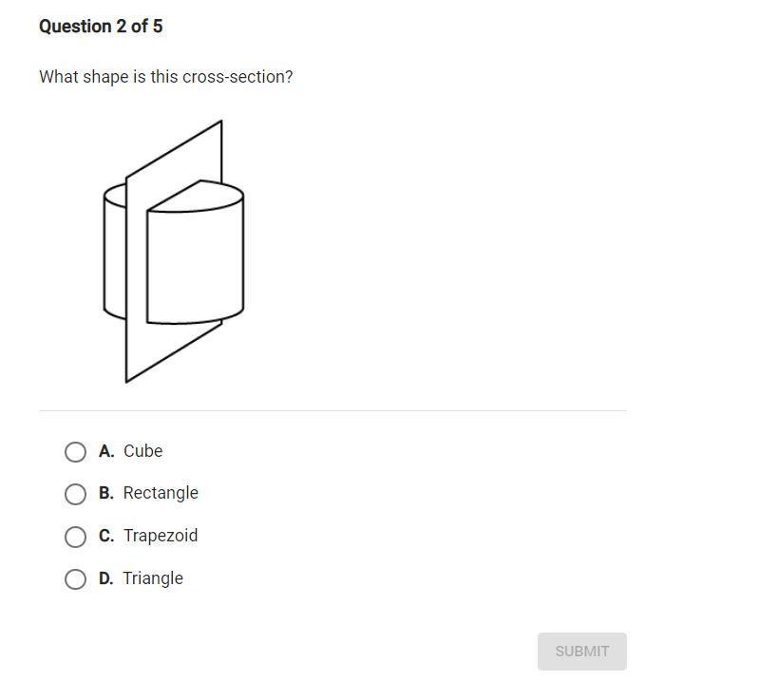Image resolution: width=759 pixels, height=700 pixels.
Task: Select the radio button for option A
Action: pos(75,452)
